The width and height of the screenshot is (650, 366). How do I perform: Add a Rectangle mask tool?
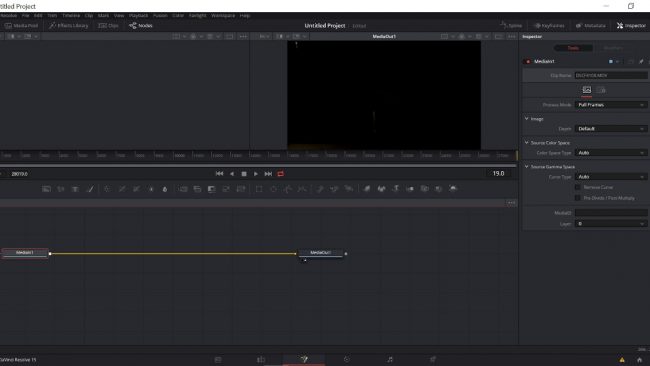(x=259, y=189)
